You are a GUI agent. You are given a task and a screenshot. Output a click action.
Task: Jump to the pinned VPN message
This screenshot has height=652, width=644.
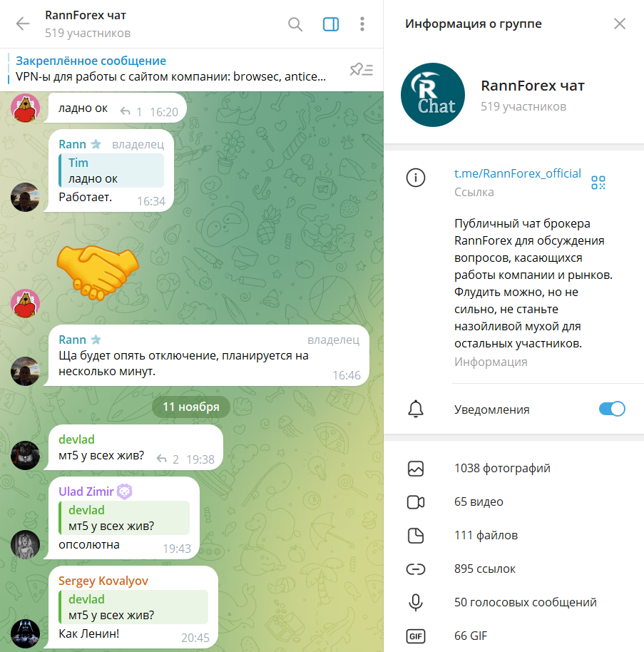point(170,69)
